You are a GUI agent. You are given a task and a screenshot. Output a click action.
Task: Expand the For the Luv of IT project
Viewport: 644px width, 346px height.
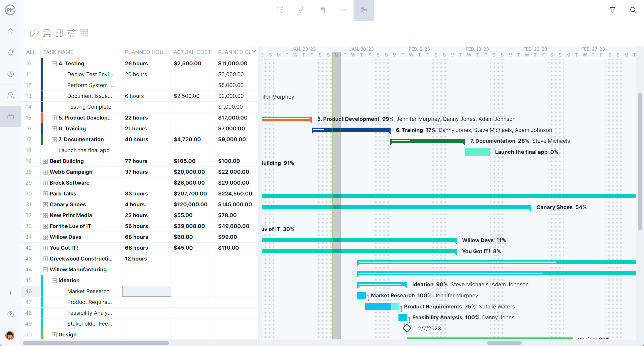[x=45, y=226]
